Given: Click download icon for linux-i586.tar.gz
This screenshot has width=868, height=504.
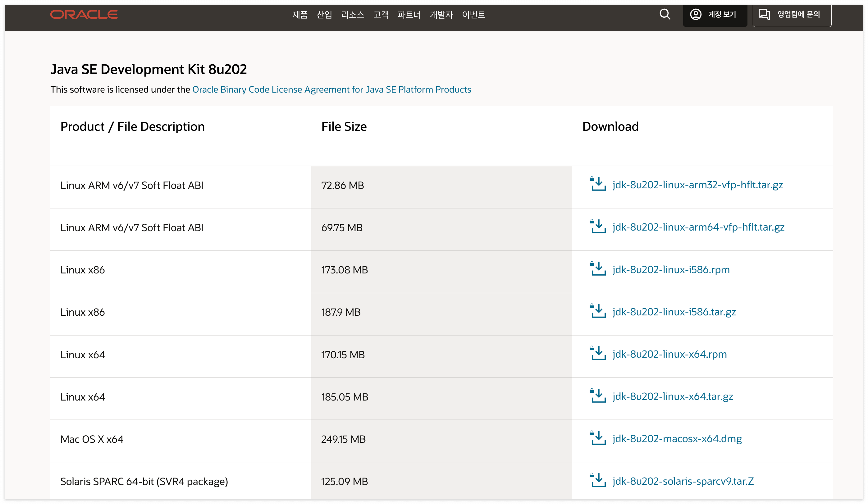Looking at the screenshot, I should pos(598,311).
